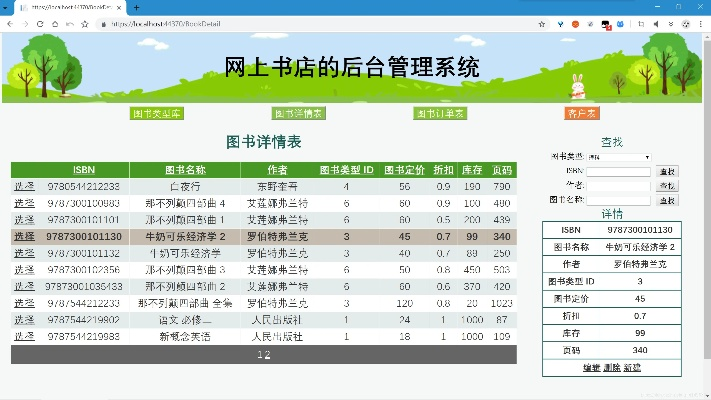This screenshot has height=400, width=711.
Task: Select the row for 白夜行
Action: pyautogui.click(x=24, y=187)
